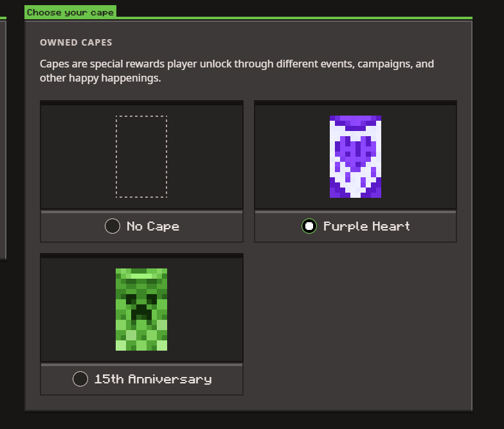504x429 pixels.
Task: Select the No Cape radio button
Action: pyautogui.click(x=113, y=226)
